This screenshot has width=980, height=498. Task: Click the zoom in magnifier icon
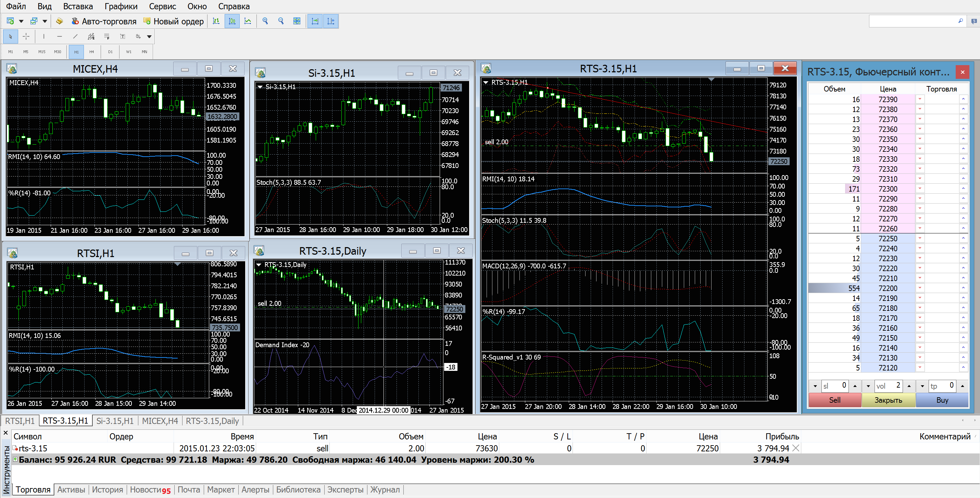(x=265, y=21)
